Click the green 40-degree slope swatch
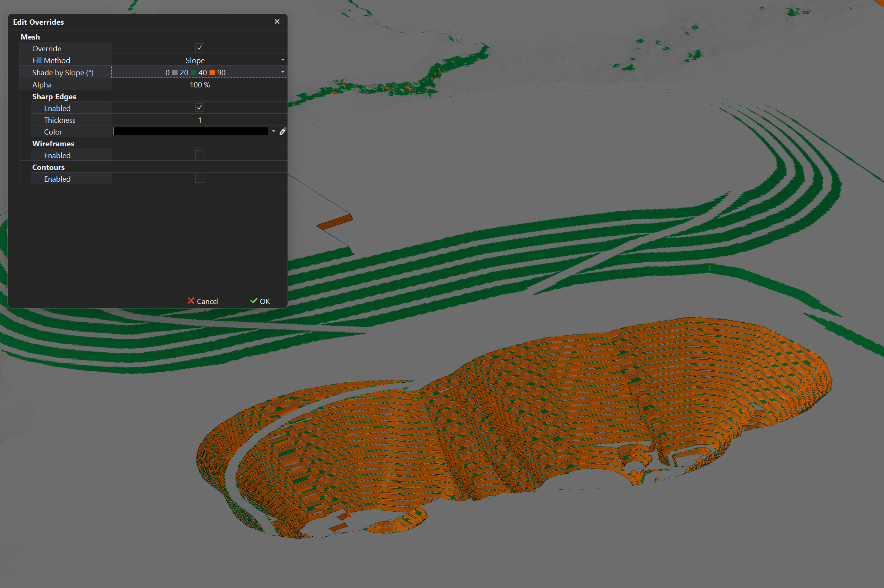This screenshot has height=588, width=884. [x=193, y=72]
